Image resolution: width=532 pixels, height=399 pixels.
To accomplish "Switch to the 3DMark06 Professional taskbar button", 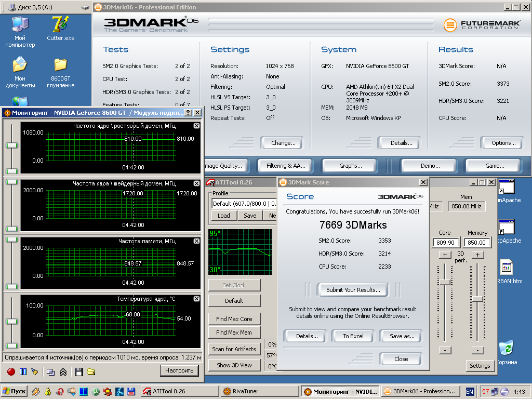I will [420, 392].
